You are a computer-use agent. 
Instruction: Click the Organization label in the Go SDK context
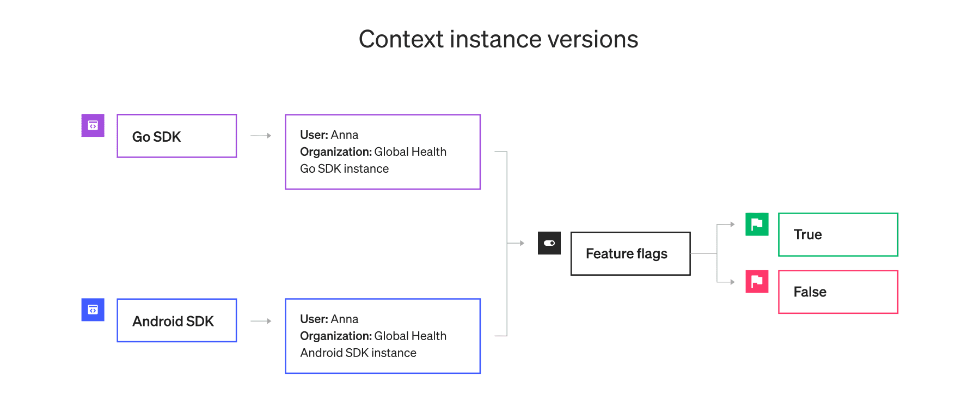335,152
